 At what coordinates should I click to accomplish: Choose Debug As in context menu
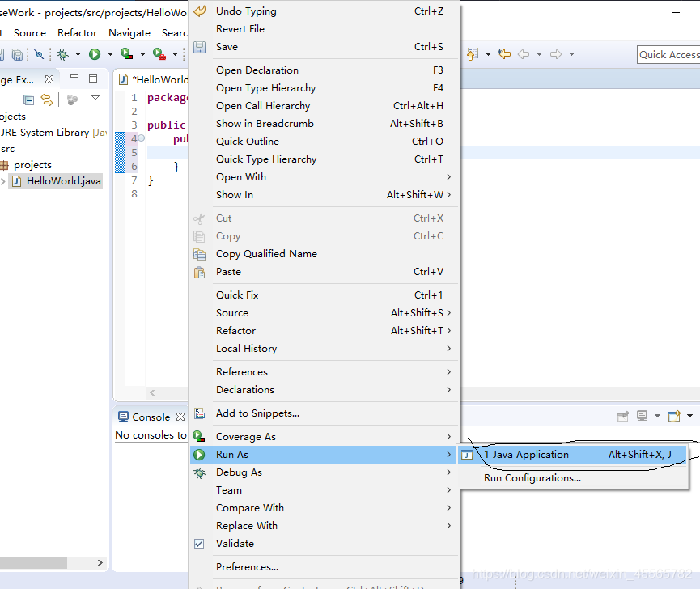(325, 472)
